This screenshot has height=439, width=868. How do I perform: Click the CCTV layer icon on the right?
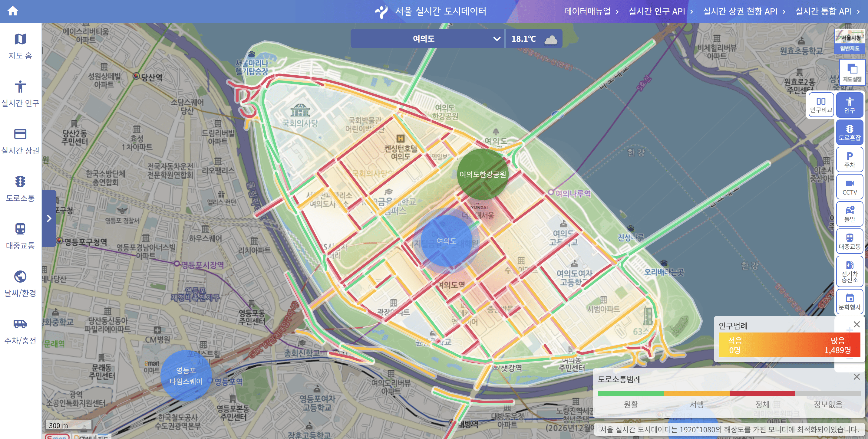pos(850,186)
